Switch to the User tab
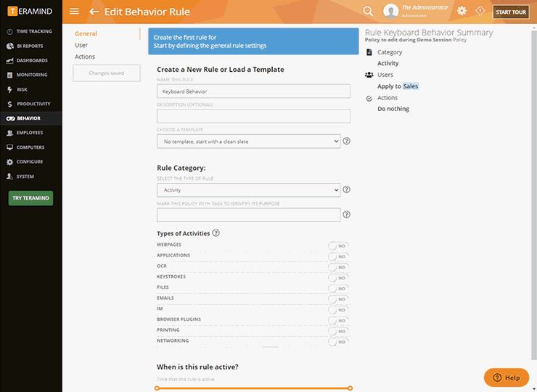This screenshot has width=537, height=392. tap(81, 45)
